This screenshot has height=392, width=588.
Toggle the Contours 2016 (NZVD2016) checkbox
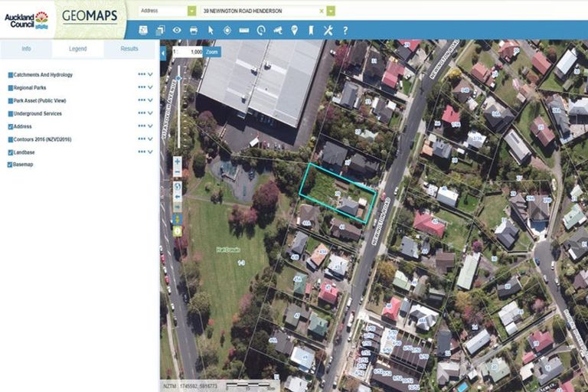[x=11, y=139]
